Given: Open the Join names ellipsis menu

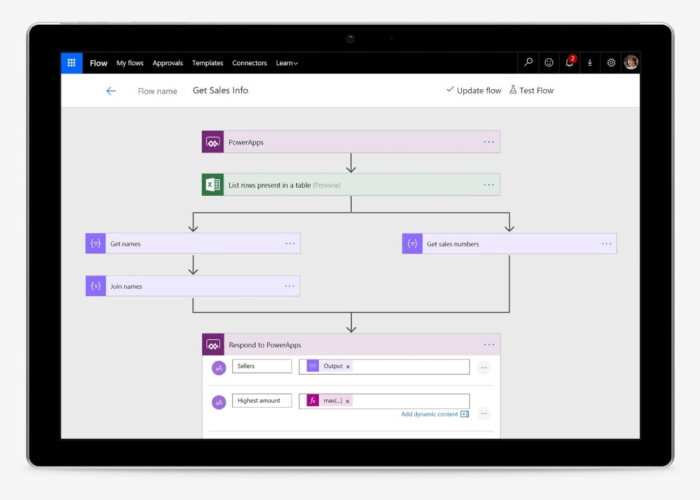Looking at the screenshot, I should point(290,286).
